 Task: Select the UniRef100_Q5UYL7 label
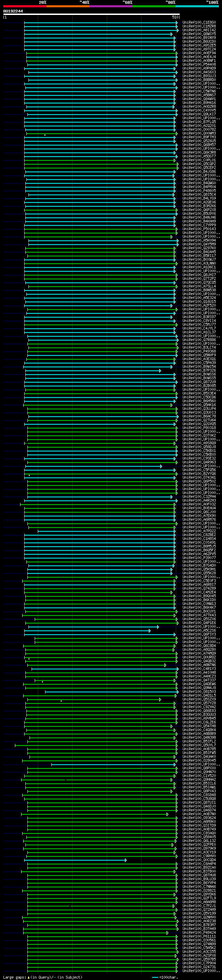pos(199,745)
